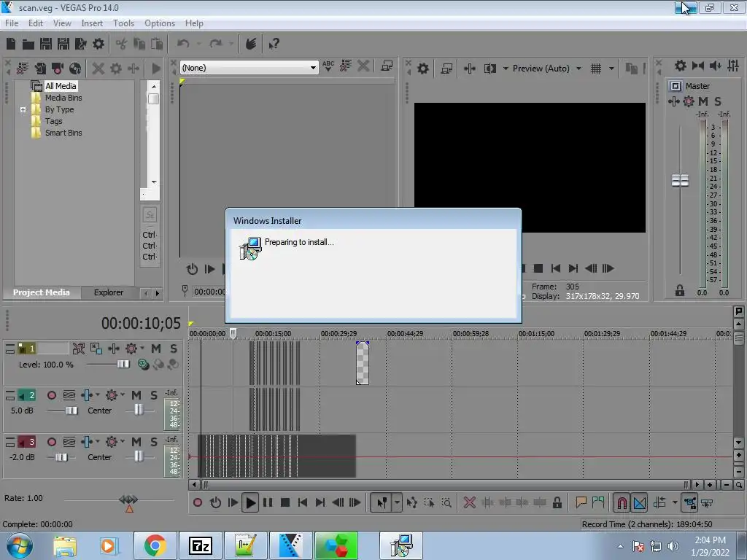Select the Media Bins folder
Viewport: 747px width, 560px height.
(63, 98)
